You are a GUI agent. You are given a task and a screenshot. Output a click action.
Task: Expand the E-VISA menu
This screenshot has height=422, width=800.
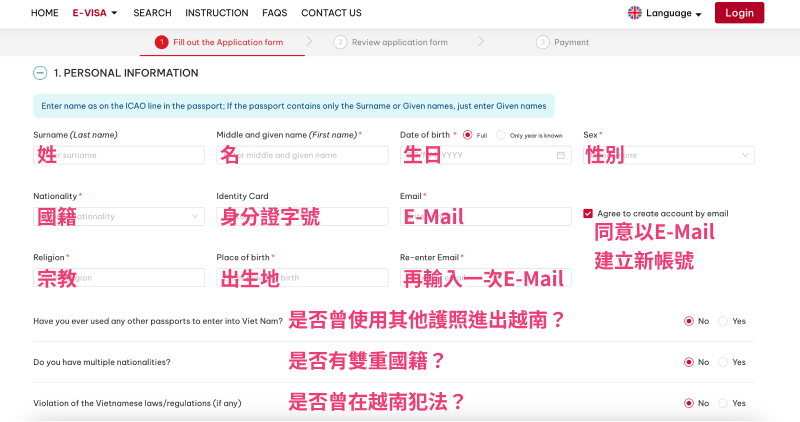pyautogui.click(x=95, y=13)
